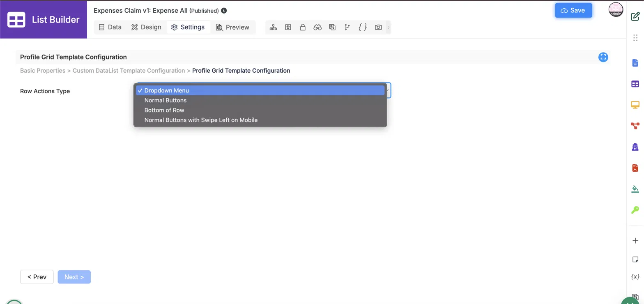Click the Prev button

tap(37, 277)
